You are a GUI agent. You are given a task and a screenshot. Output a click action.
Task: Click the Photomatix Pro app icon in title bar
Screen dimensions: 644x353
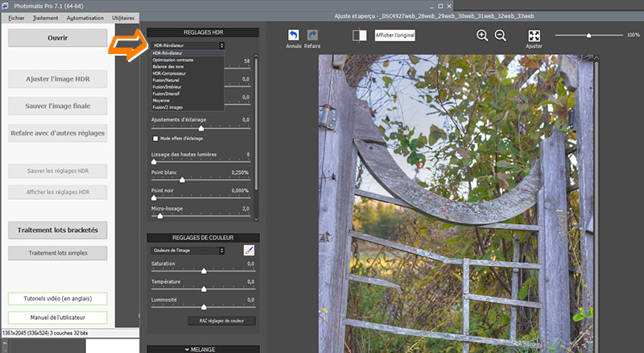(6, 6)
